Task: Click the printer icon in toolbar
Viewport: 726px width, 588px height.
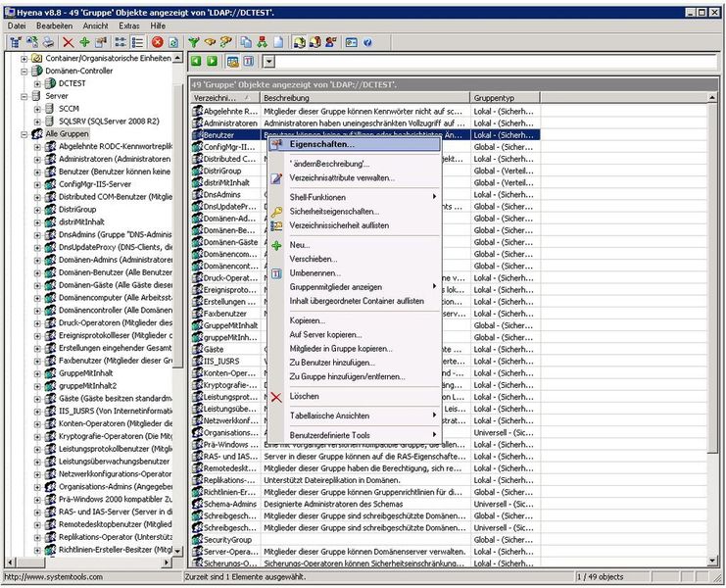Action: pyautogui.click(x=48, y=42)
